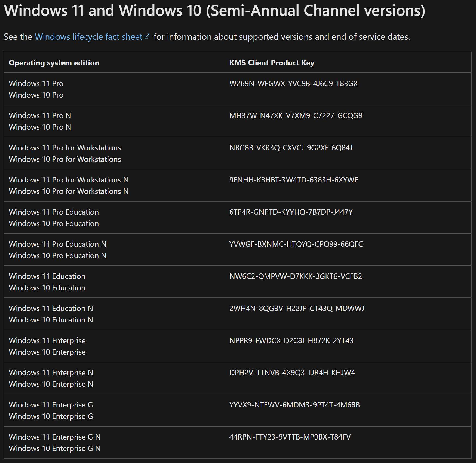Click Windows 11 Enterprise G N text
The image size is (476, 463).
[x=54, y=437]
